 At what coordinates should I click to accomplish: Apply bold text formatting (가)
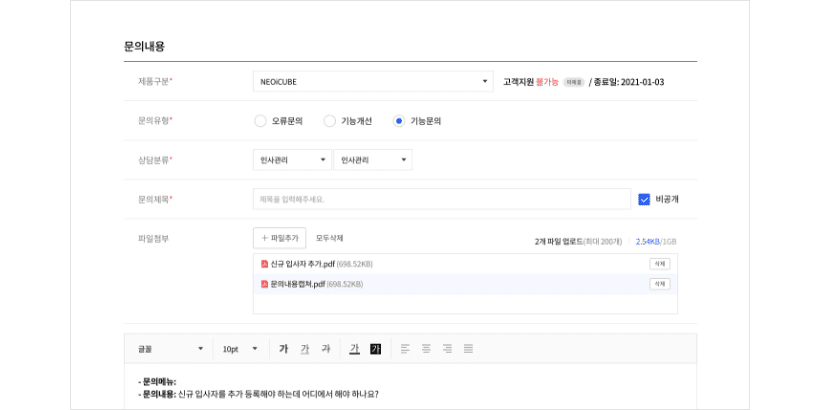[283, 349]
